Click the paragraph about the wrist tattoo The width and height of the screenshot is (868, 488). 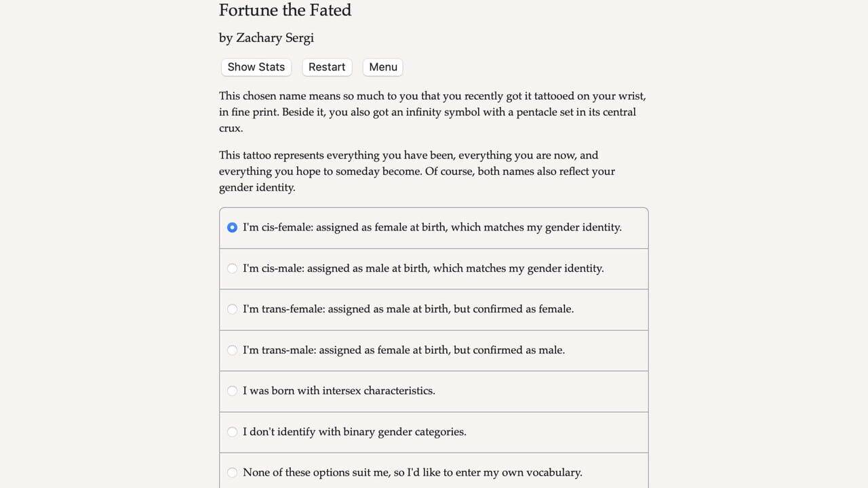[x=432, y=112]
